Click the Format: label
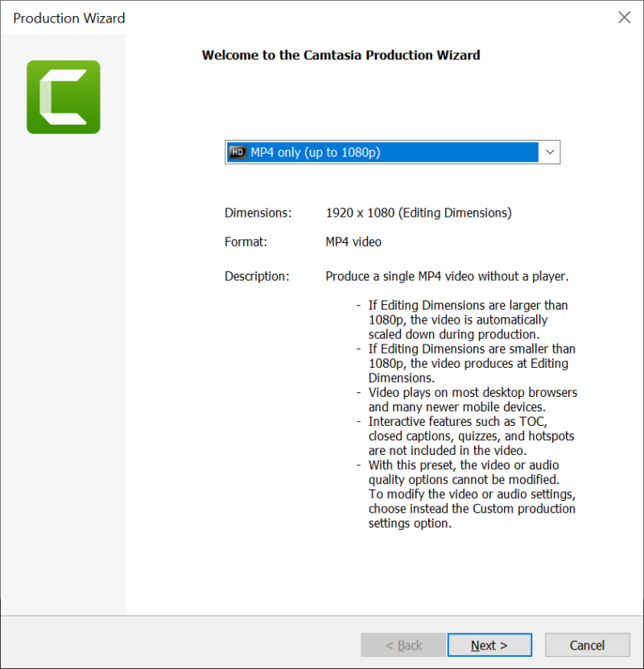The image size is (644, 669). [246, 242]
